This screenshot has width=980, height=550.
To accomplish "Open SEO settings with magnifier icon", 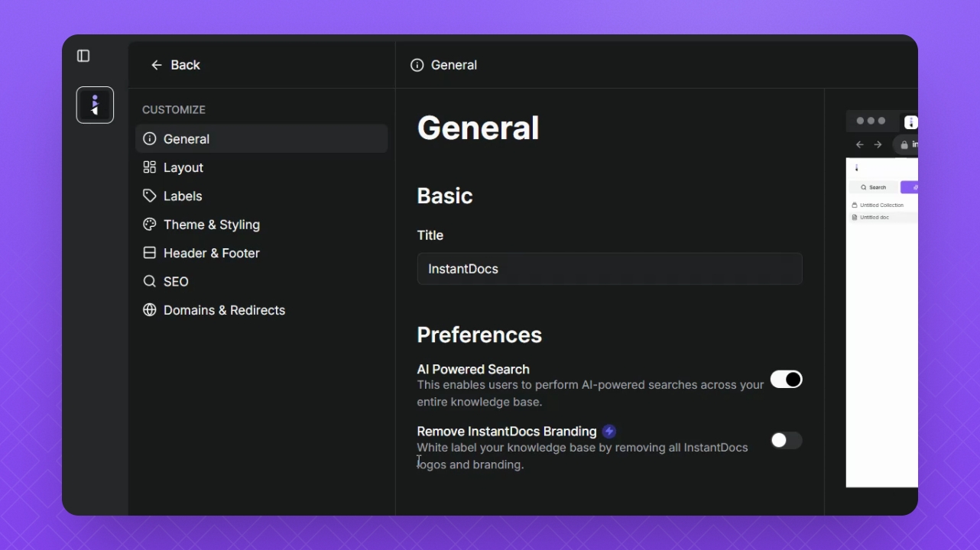I will coord(261,282).
